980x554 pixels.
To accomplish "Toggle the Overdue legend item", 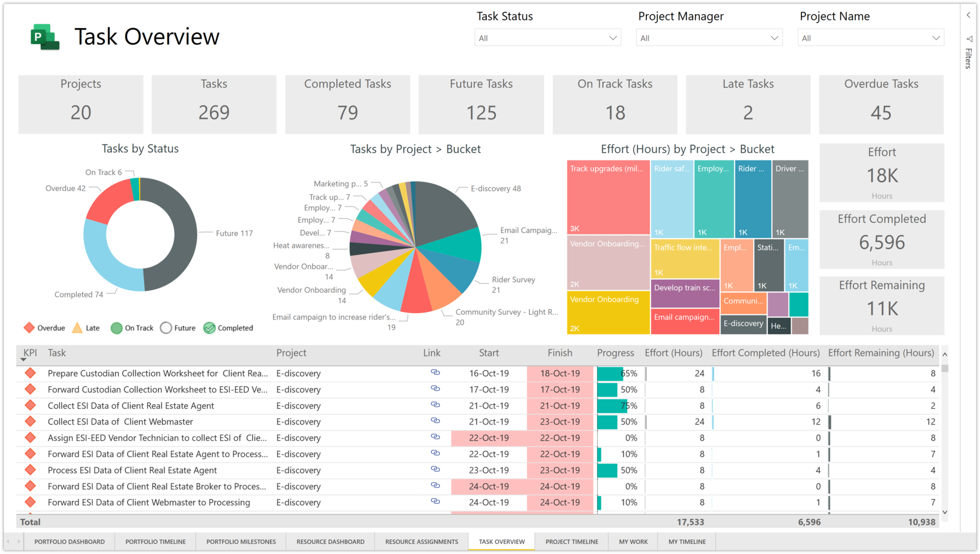I will (x=44, y=328).
